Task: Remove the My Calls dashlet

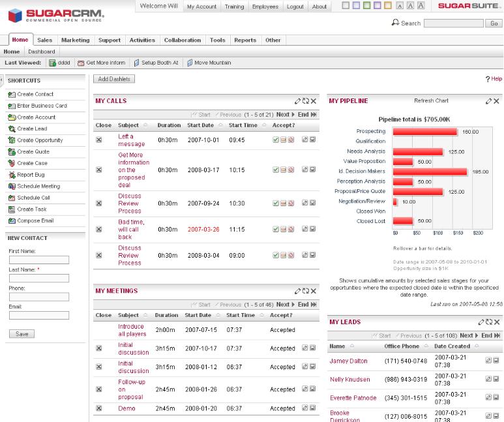Action: [314, 101]
